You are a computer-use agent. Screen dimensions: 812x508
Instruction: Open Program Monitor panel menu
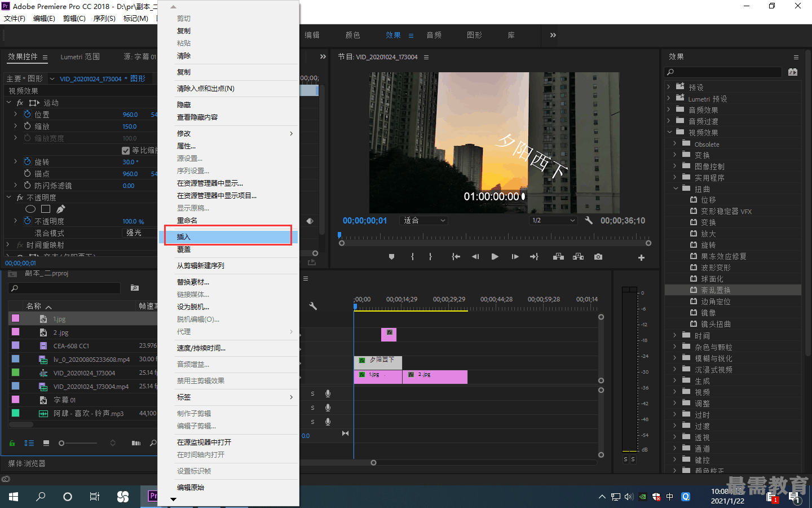point(426,57)
